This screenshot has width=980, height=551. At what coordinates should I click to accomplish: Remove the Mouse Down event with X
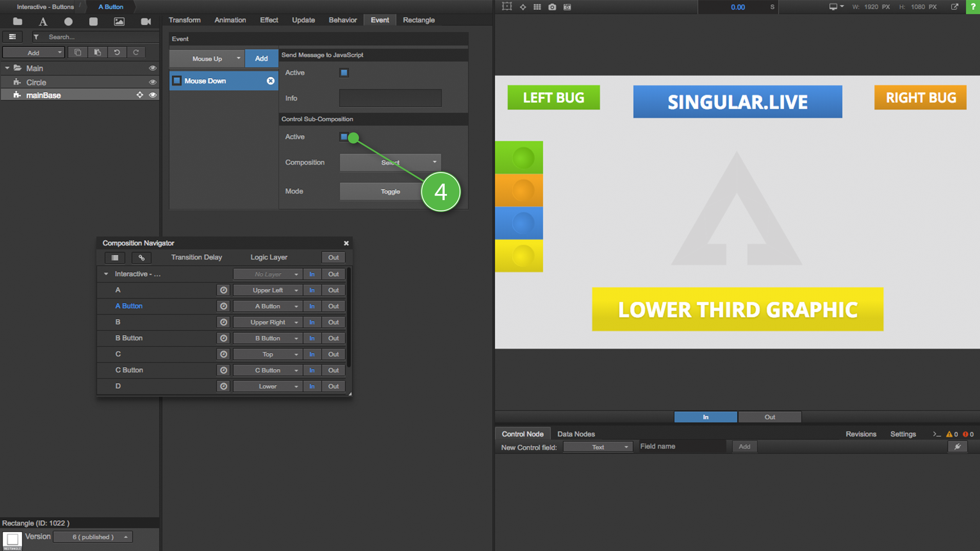tap(271, 81)
